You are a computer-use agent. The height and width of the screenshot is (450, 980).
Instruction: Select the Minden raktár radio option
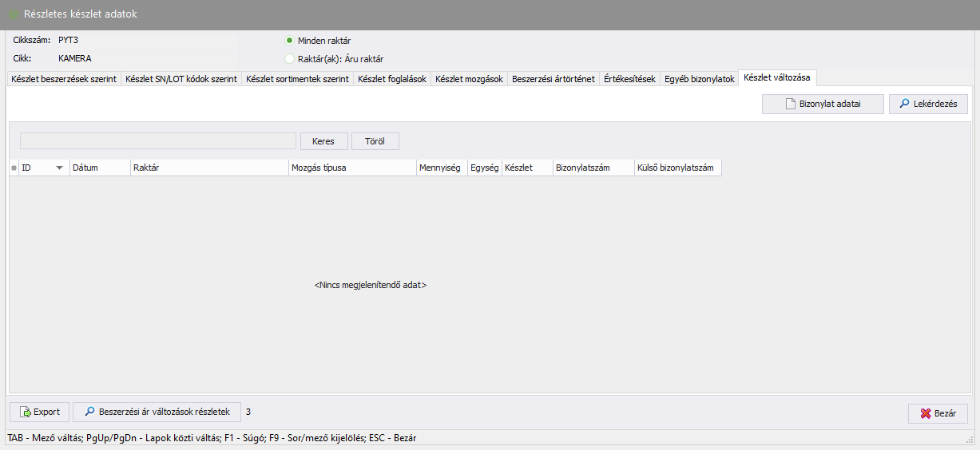pos(289,41)
